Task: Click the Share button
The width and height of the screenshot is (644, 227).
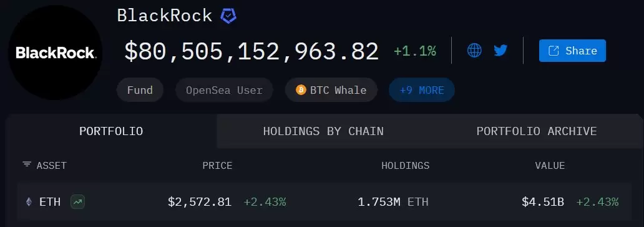Action: [572, 51]
